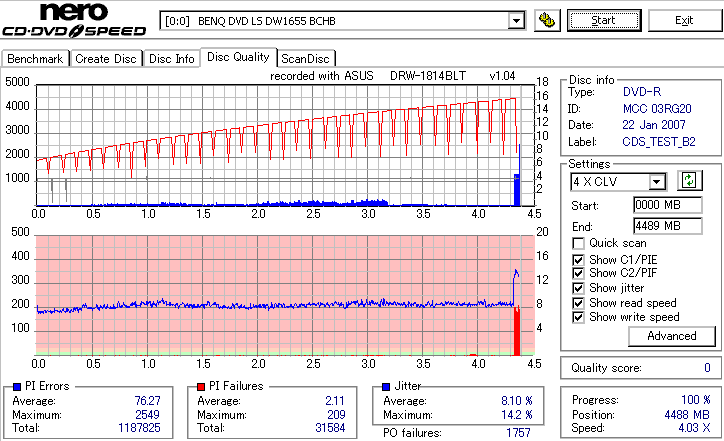Screen dimensions: 724x441
Task: Click the End position field 4489 MB
Action: 668,226
